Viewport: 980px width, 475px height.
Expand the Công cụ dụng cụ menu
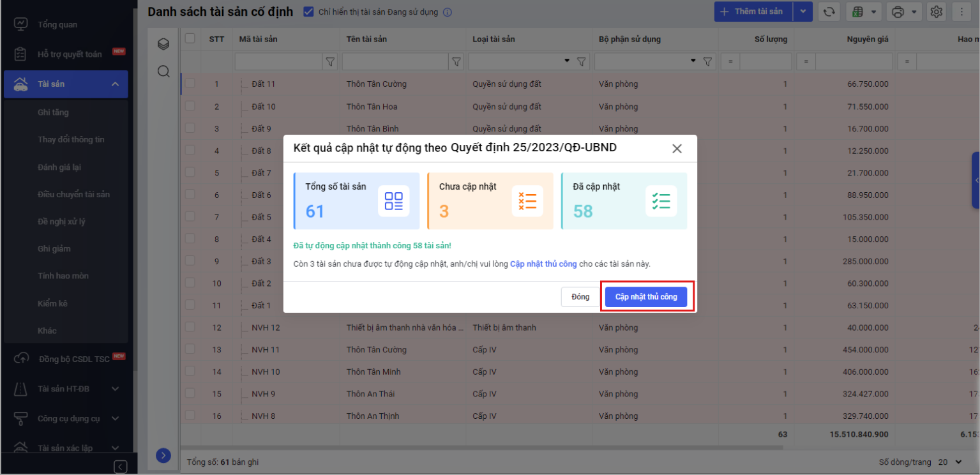[x=115, y=419]
